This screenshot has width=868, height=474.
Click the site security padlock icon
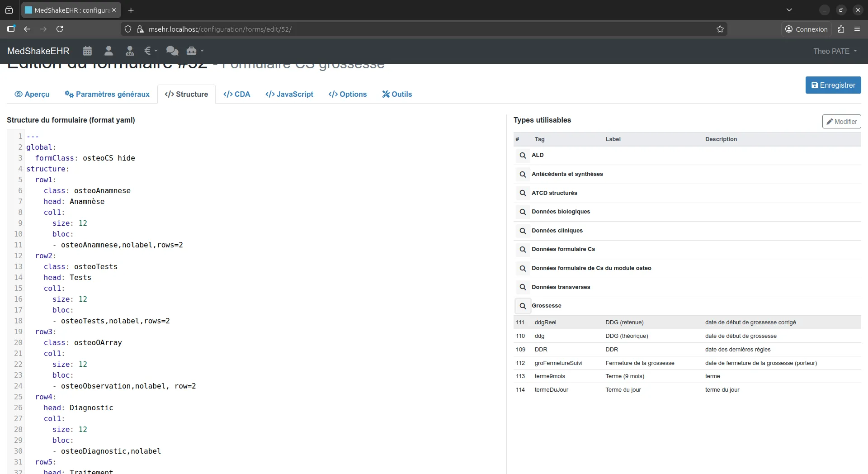coord(141,29)
